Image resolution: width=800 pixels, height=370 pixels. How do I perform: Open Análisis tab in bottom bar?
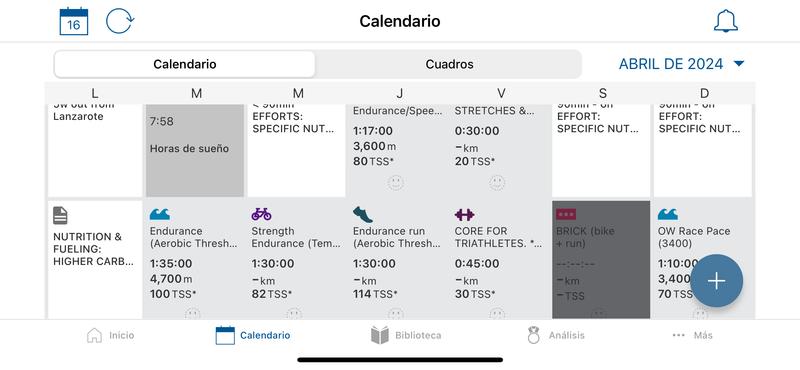[556, 335]
